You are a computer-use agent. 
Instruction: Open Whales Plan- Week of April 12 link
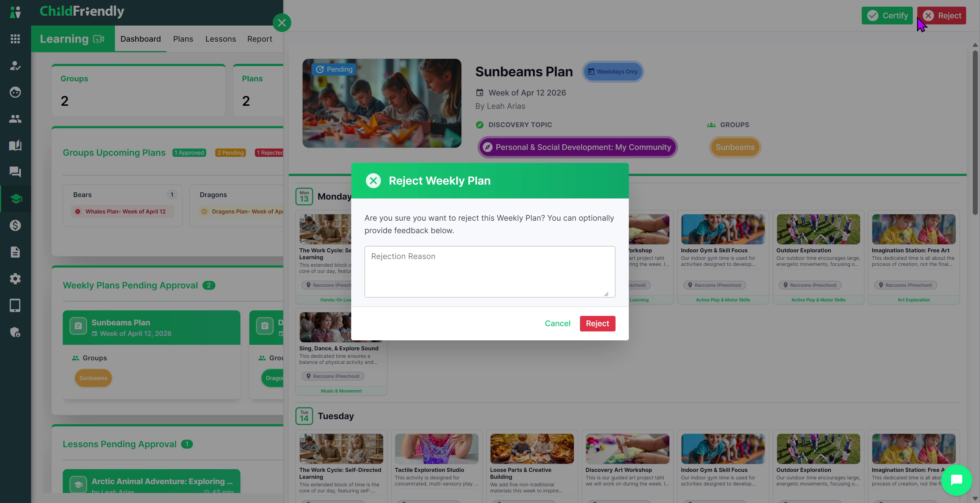pyautogui.click(x=122, y=212)
